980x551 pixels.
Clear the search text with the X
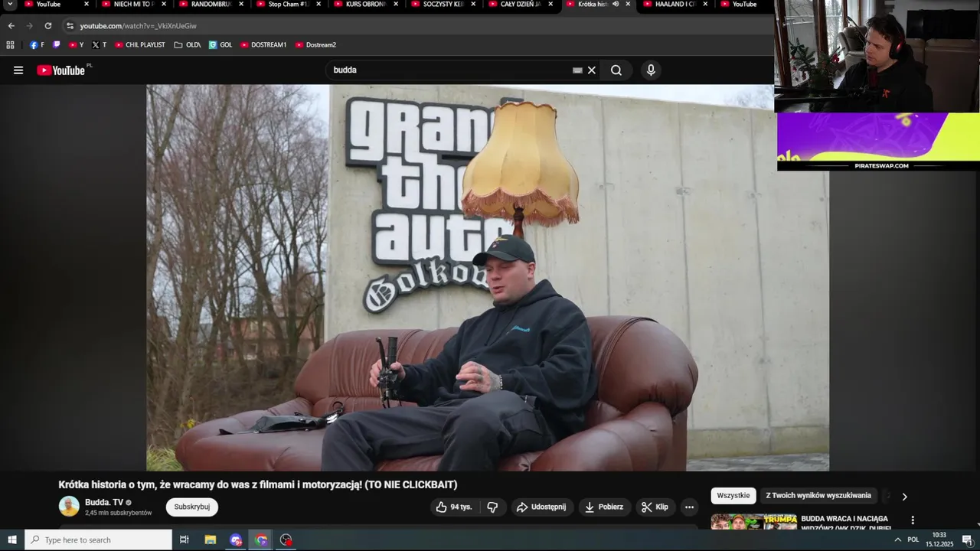coord(591,70)
